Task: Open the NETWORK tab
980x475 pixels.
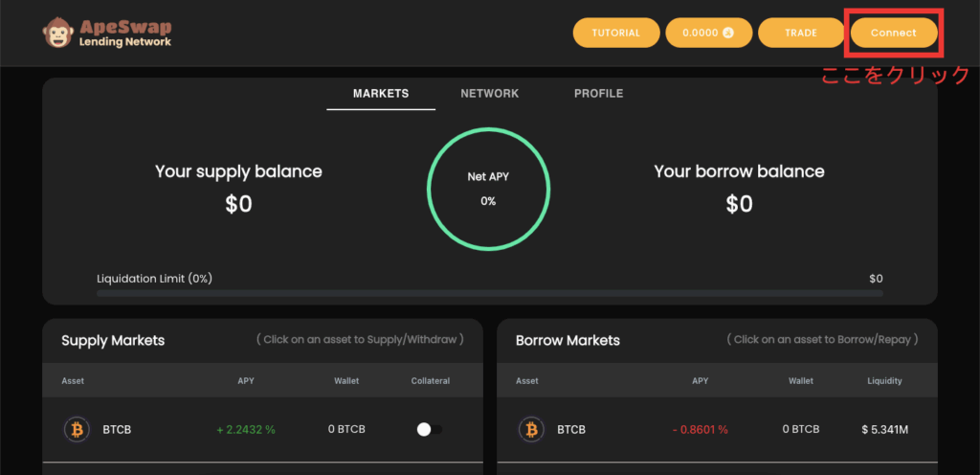Action: click(x=489, y=94)
